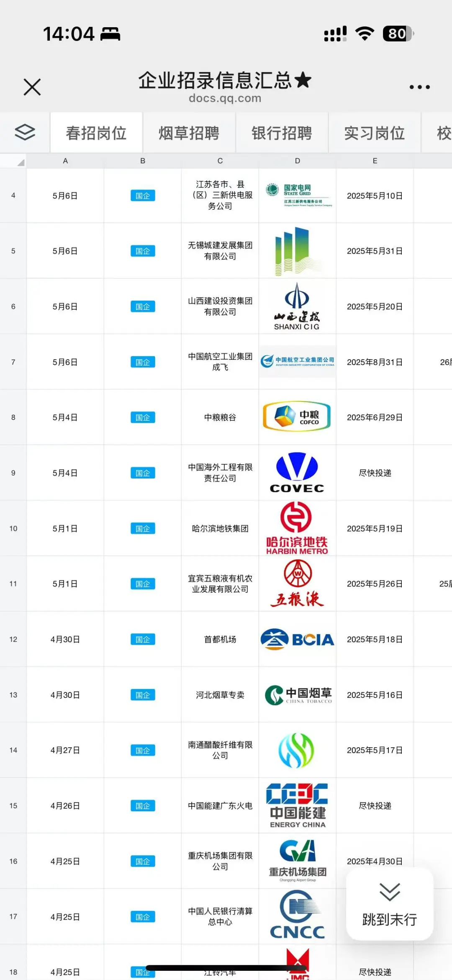Tap the 14:04 clock in status bar
Viewport: 452px width, 980px height.
click(69, 34)
